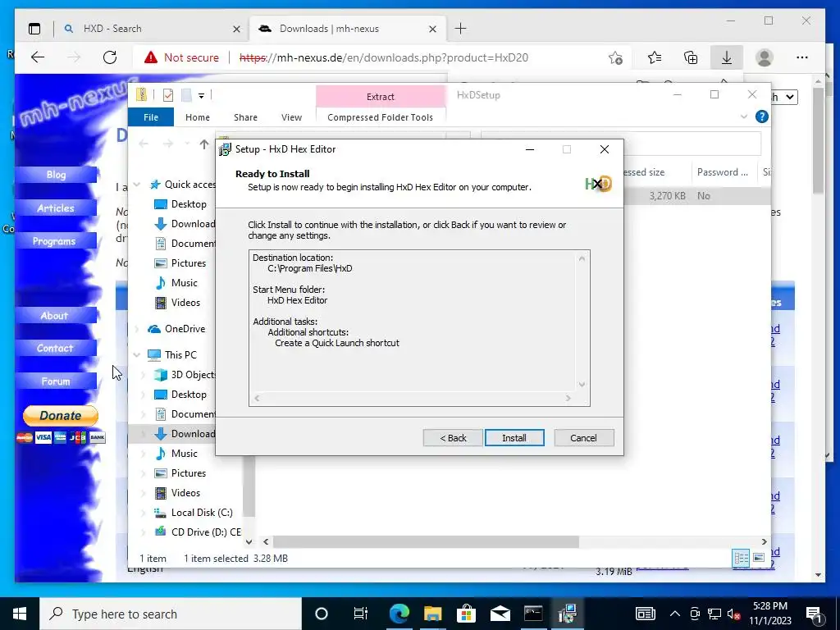Open the Share ribbon tab in Explorer
Image resolution: width=840 pixels, height=630 pixels.
(x=245, y=117)
